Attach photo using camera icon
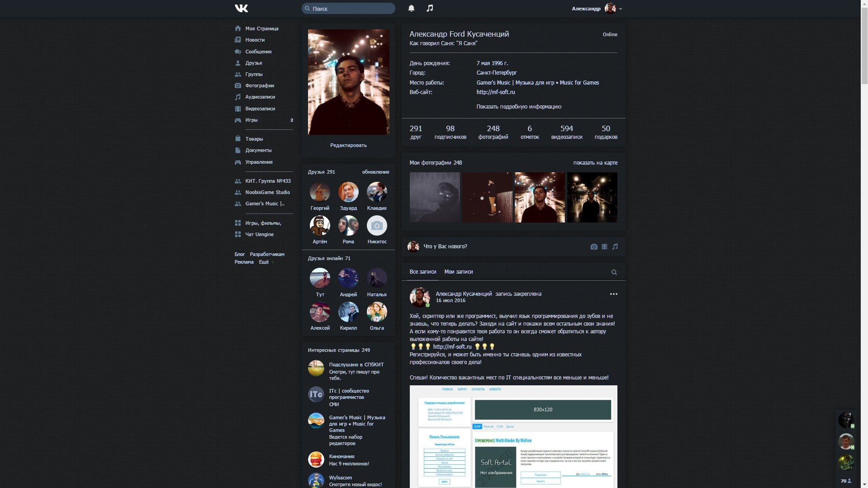 coord(594,246)
